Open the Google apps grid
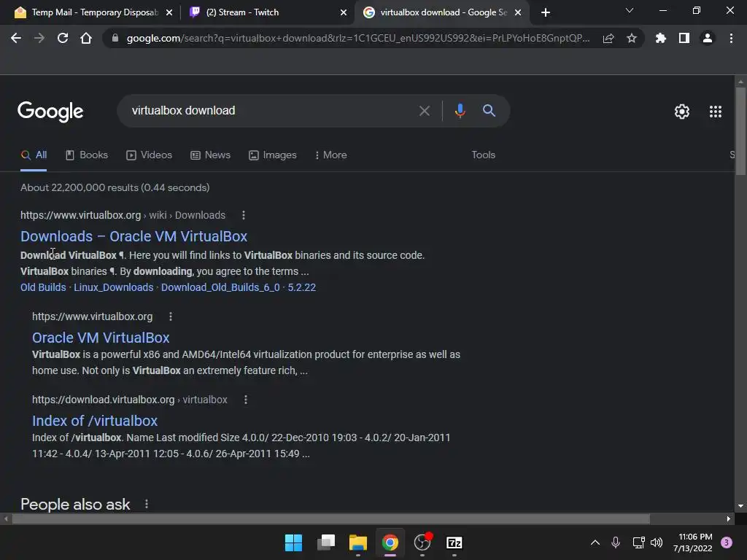This screenshot has height=560, width=747. pyautogui.click(x=715, y=112)
